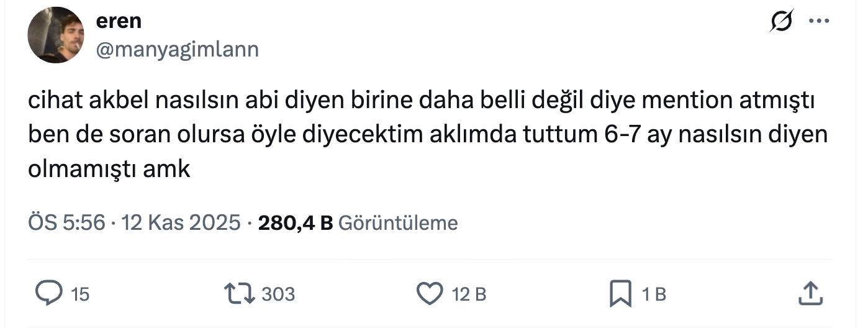Open the three-dot more options menu
The height and width of the screenshot is (328, 868).
[x=818, y=22]
